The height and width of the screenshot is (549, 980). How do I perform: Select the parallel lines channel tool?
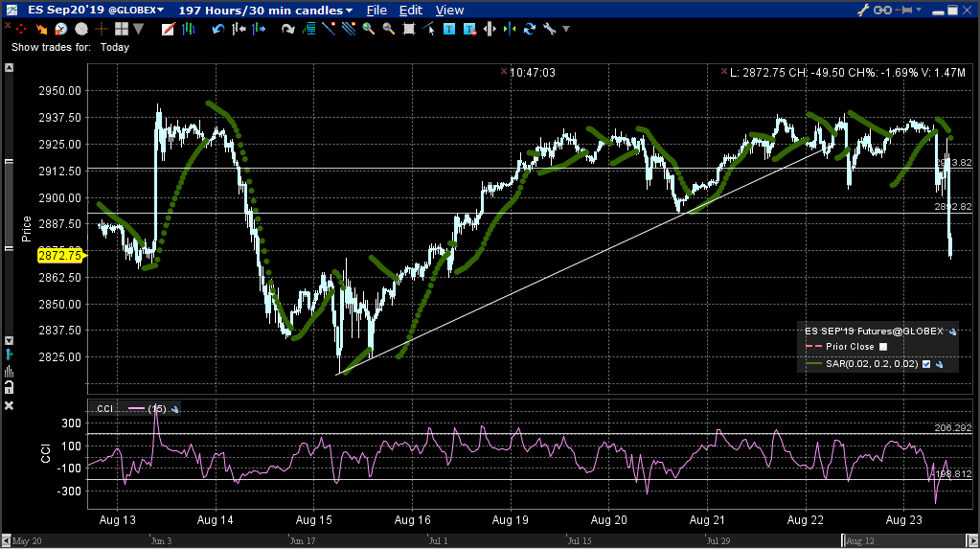pyautogui.click(x=349, y=29)
